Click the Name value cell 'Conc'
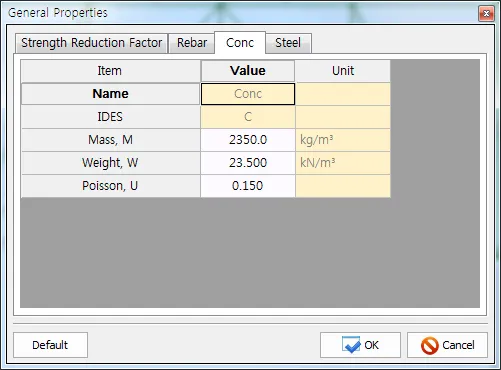Image resolution: width=501 pixels, height=370 pixels. 248,94
